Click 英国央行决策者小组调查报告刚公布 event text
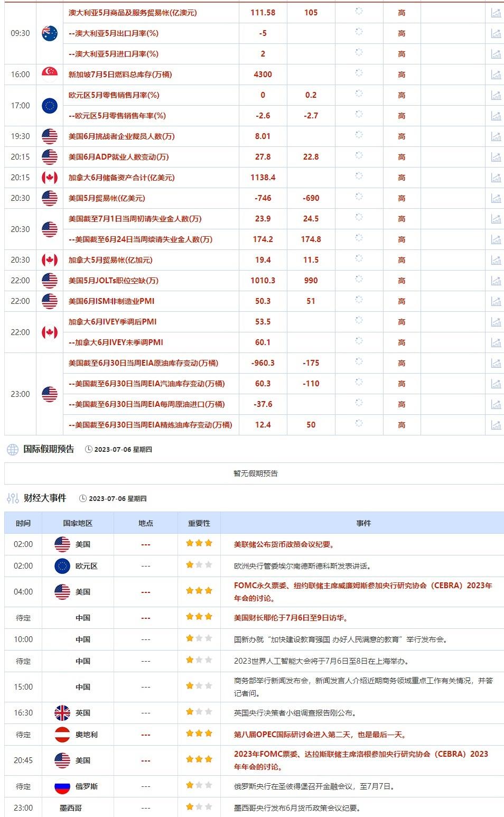This screenshot has height=817, width=504. point(295,713)
